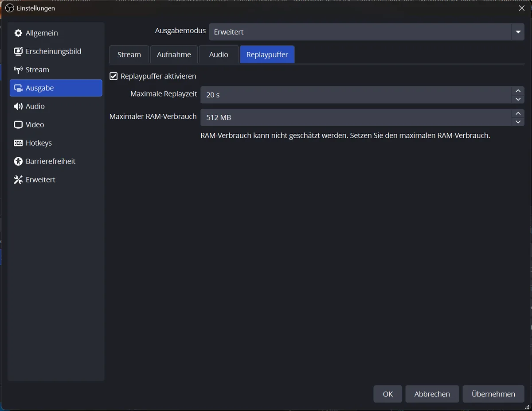
Task: Open the Ausgabemodus dropdown
Action: click(367, 32)
